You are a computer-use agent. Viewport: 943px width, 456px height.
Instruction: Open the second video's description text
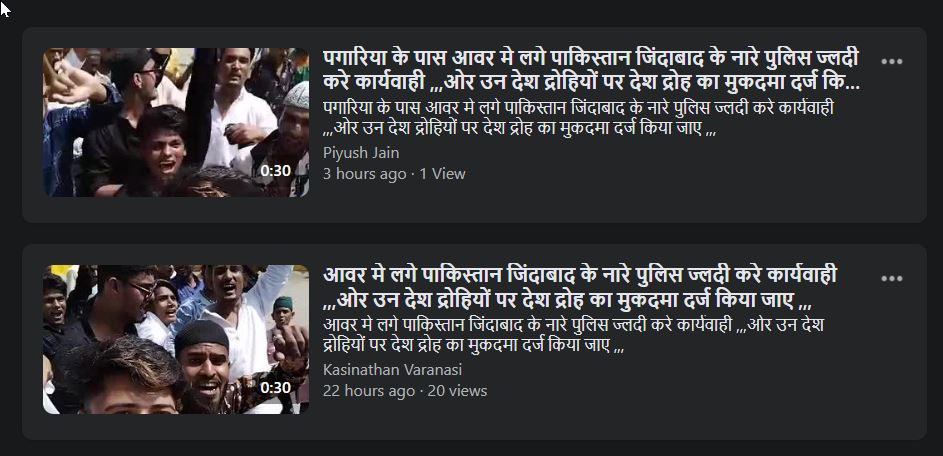click(573, 336)
